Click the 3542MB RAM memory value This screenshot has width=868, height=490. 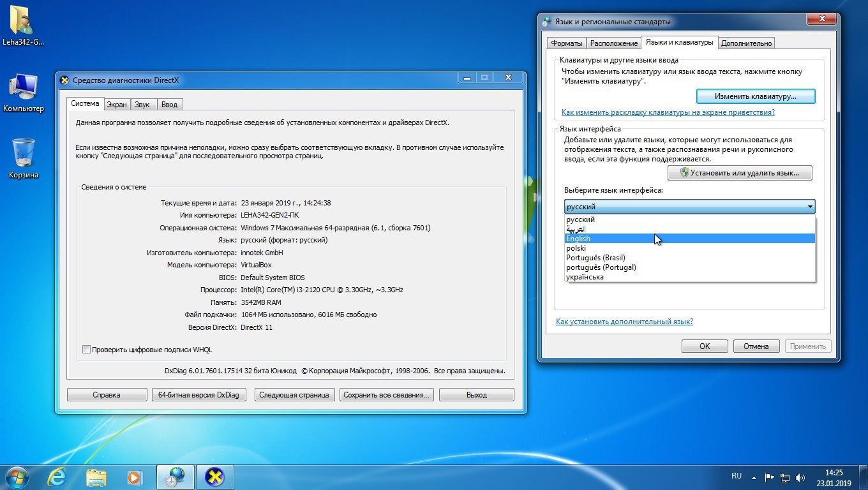click(261, 302)
